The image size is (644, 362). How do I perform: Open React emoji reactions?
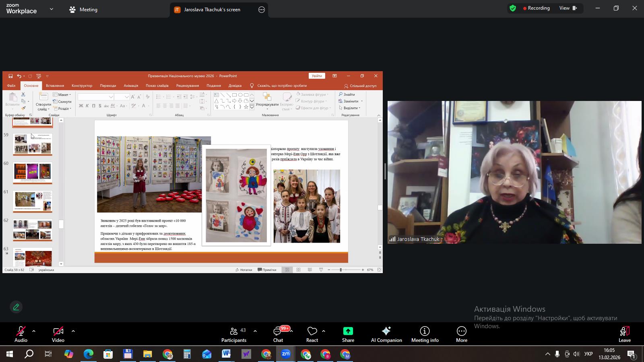pos(312,334)
